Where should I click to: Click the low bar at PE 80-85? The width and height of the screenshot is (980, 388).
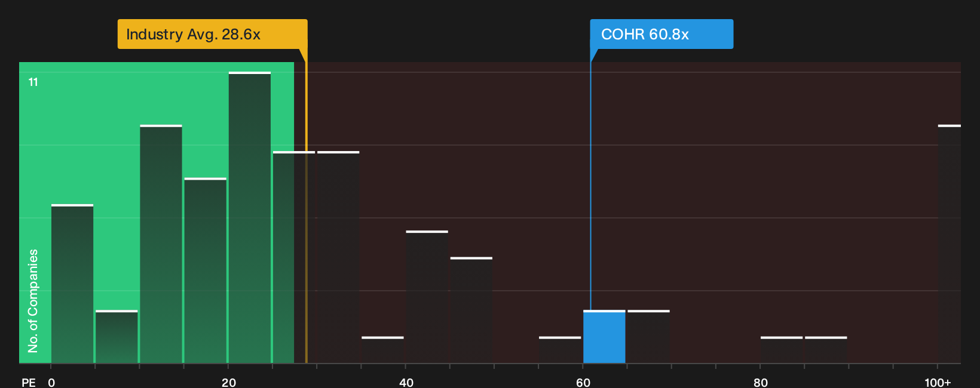pyautogui.click(x=782, y=350)
